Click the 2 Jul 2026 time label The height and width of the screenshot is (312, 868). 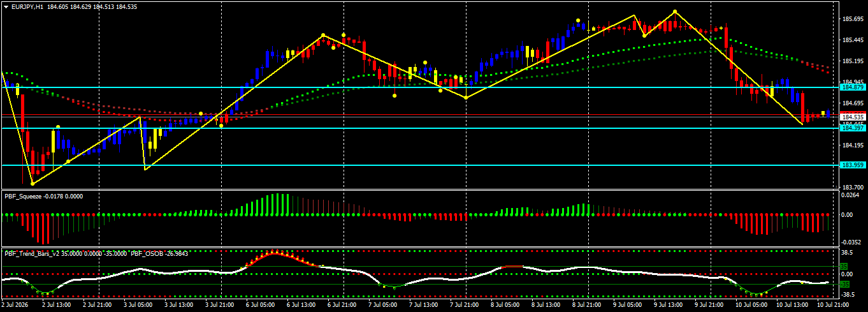[x=15, y=306]
